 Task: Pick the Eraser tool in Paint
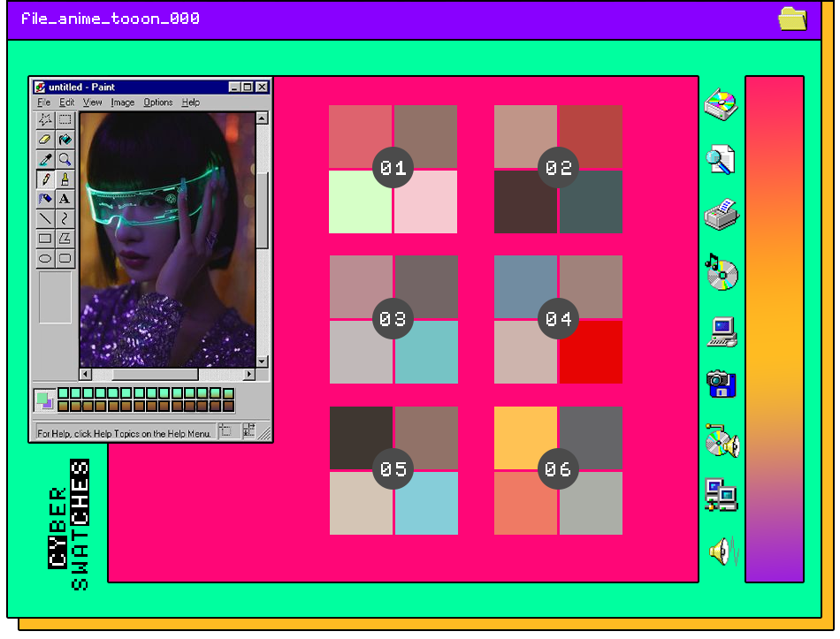(45, 140)
